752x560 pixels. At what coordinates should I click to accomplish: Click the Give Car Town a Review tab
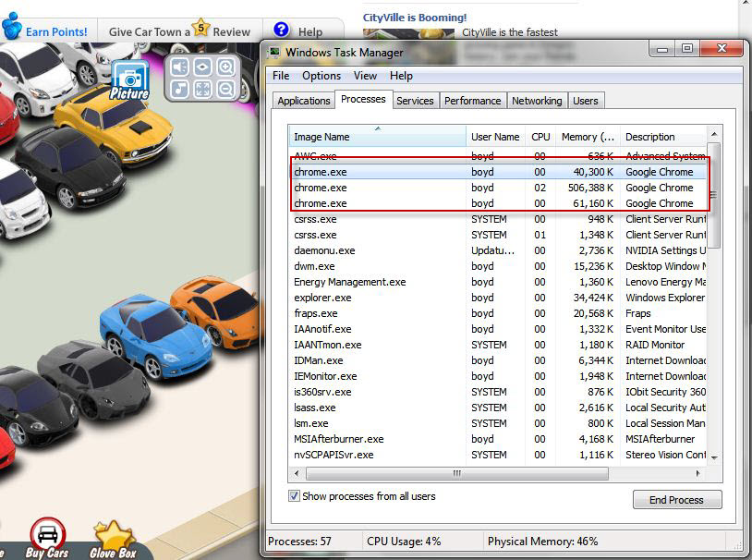[179, 31]
